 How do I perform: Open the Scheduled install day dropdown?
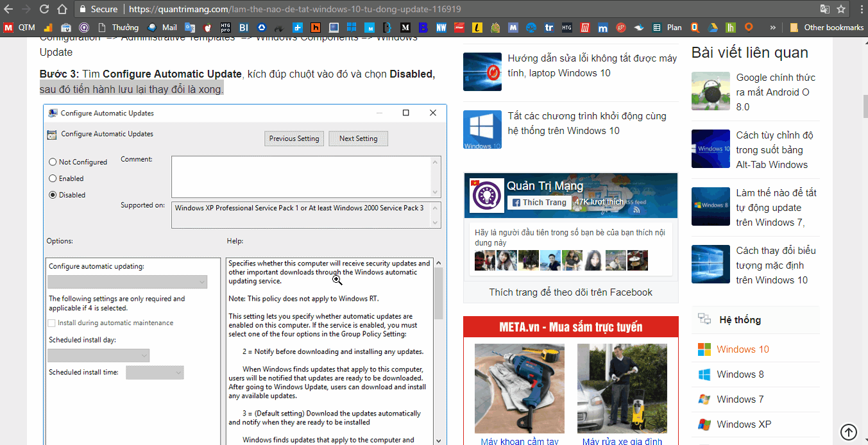coord(98,355)
